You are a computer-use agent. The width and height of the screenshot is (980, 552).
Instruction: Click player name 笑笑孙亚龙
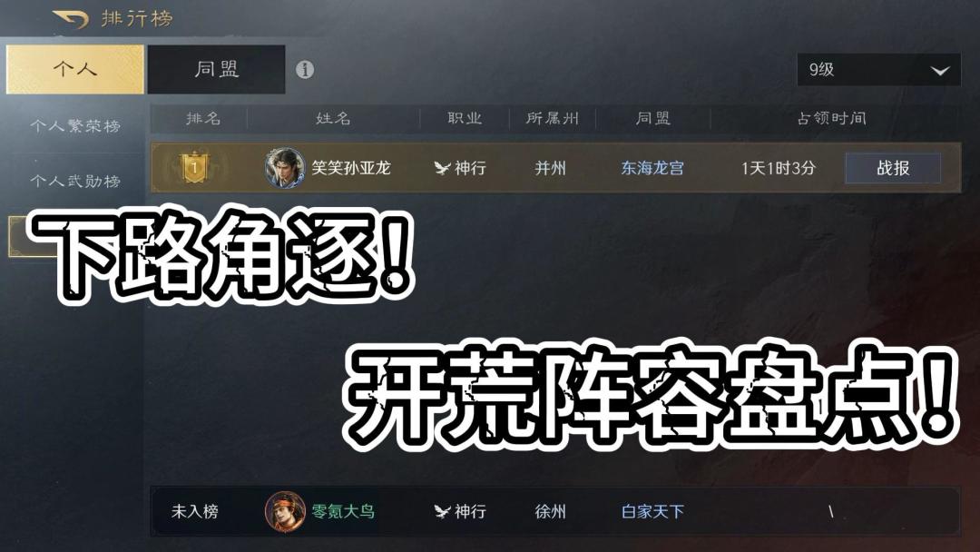click(x=351, y=168)
